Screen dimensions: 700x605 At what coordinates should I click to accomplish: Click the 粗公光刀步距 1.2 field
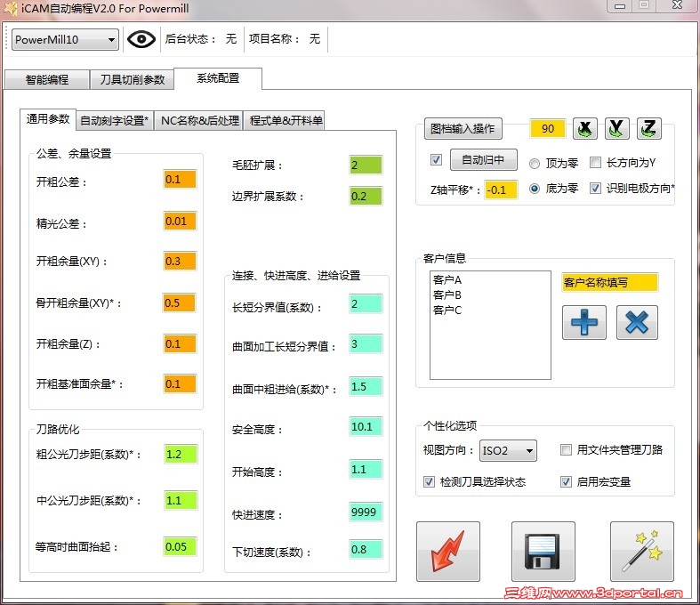pyautogui.click(x=181, y=455)
